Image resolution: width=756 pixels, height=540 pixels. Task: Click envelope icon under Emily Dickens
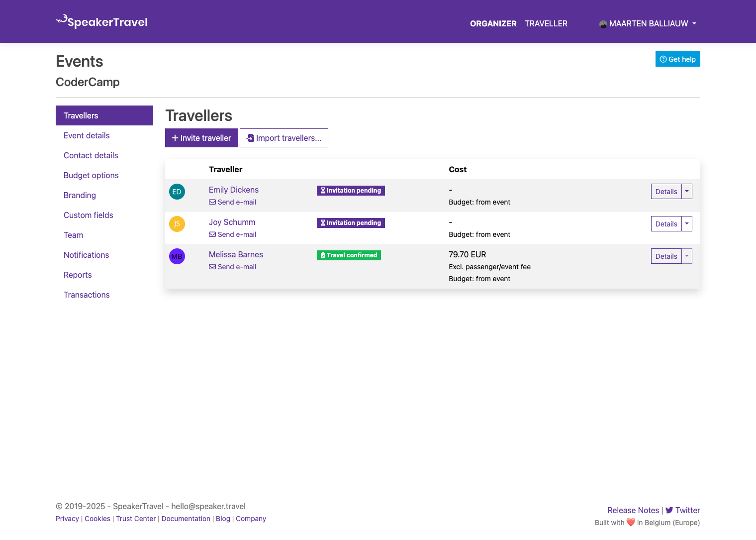212,202
